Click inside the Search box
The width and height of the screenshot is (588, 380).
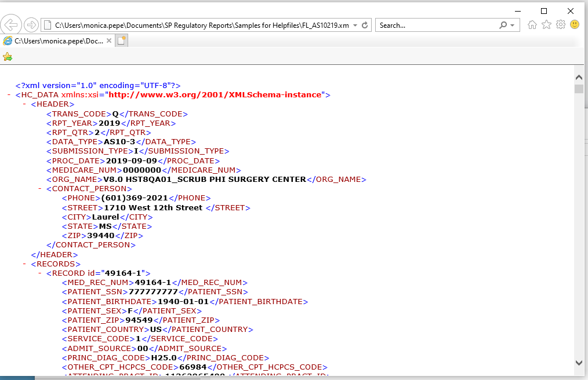pos(435,25)
